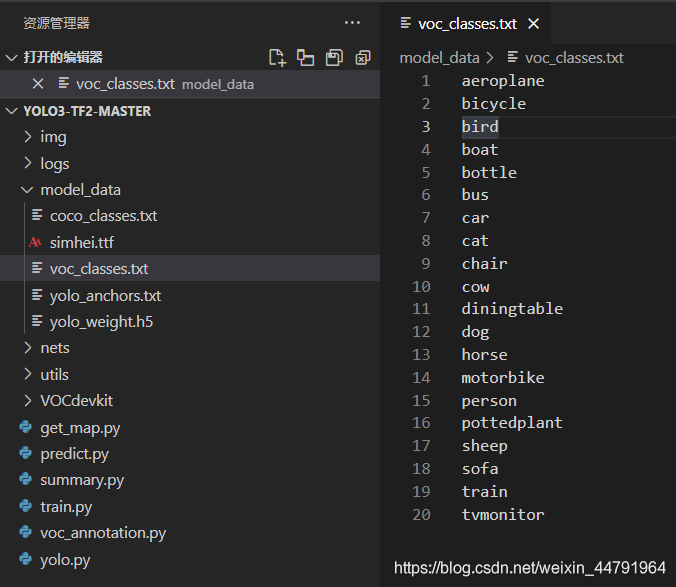Image resolution: width=676 pixels, height=587 pixels.
Task: Click the text 'aeroplane' on line 1
Action: click(x=503, y=81)
